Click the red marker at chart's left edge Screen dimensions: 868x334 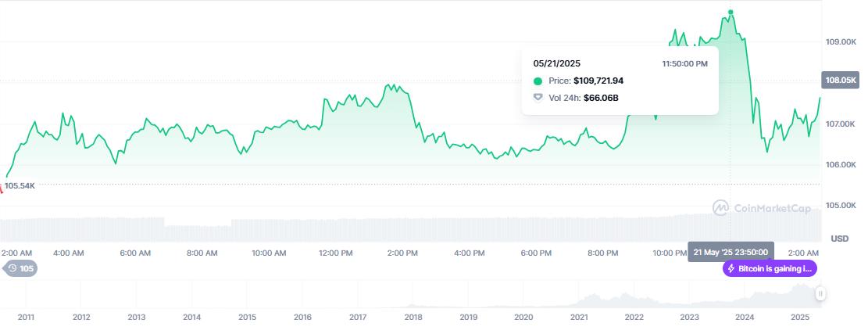[1, 188]
